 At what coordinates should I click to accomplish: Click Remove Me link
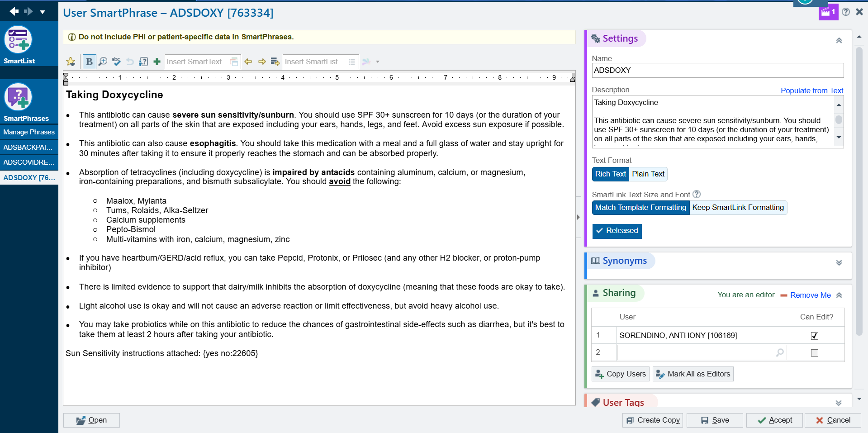[x=810, y=295]
